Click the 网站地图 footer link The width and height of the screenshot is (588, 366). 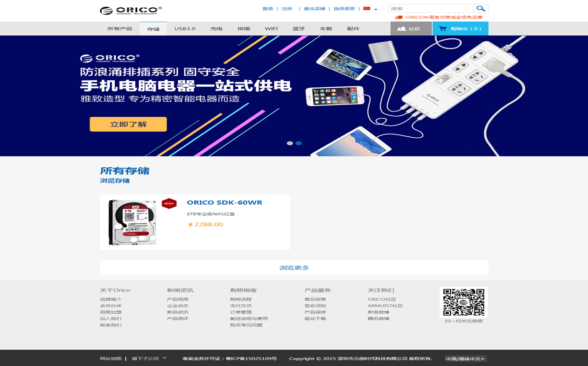(111, 359)
